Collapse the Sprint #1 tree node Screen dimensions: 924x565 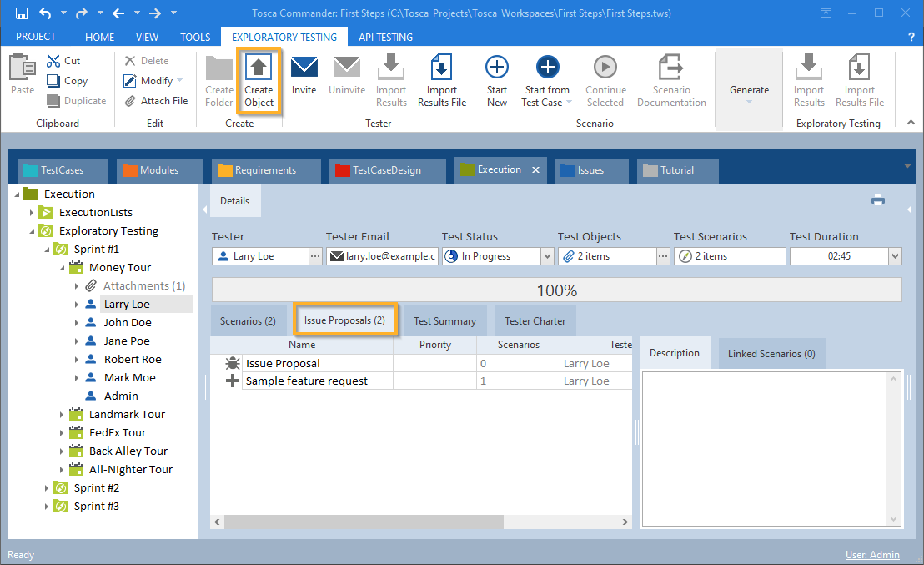click(47, 250)
